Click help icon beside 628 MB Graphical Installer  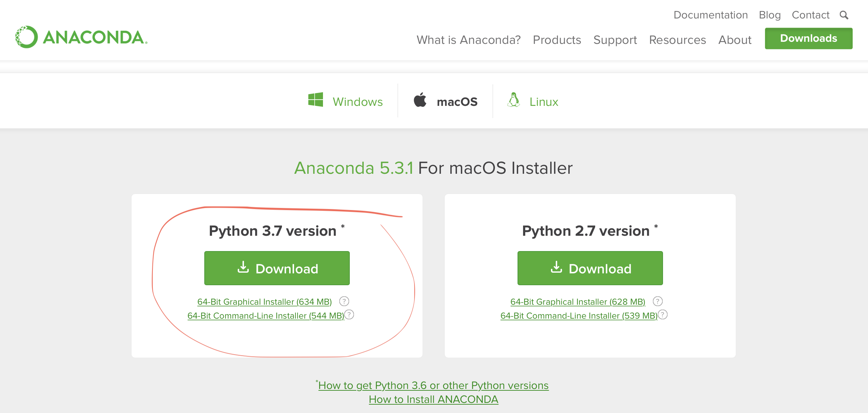pyautogui.click(x=658, y=301)
